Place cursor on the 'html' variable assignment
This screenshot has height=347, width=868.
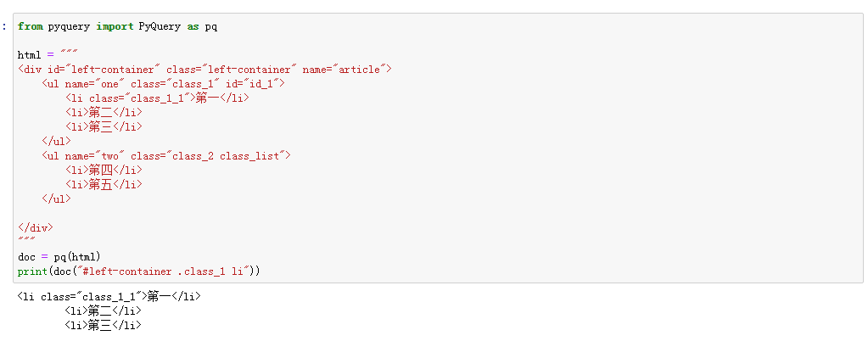(30, 55)
